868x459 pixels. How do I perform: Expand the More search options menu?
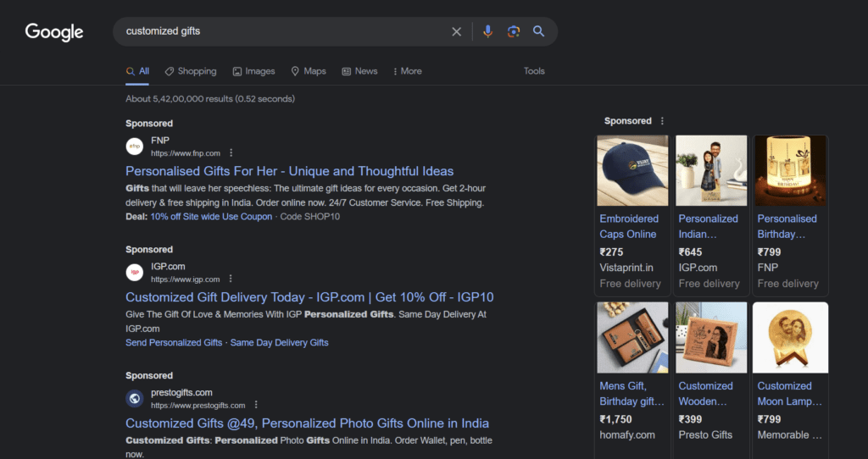click(408, 71)
